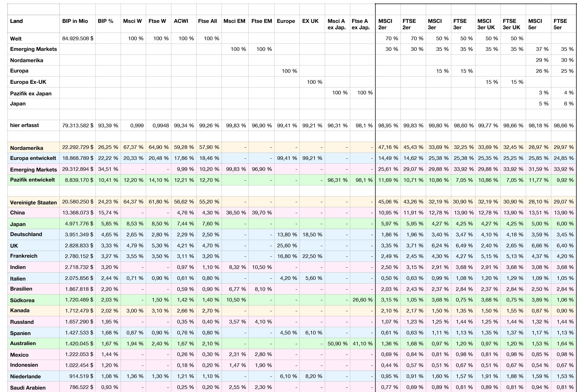Select the "Brasilien" row label
584x392 pixels.
point(21,289)
